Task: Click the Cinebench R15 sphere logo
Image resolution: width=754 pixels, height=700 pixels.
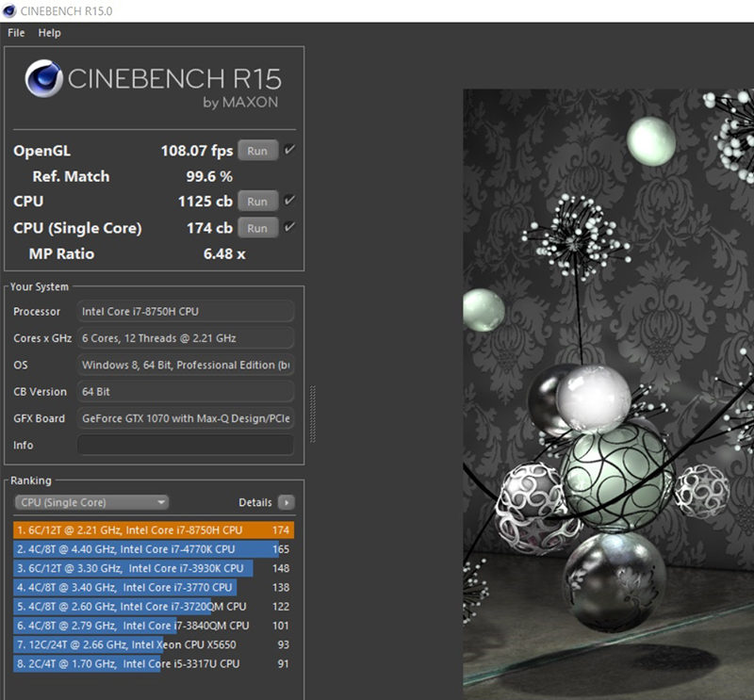Action: [43, 78]
